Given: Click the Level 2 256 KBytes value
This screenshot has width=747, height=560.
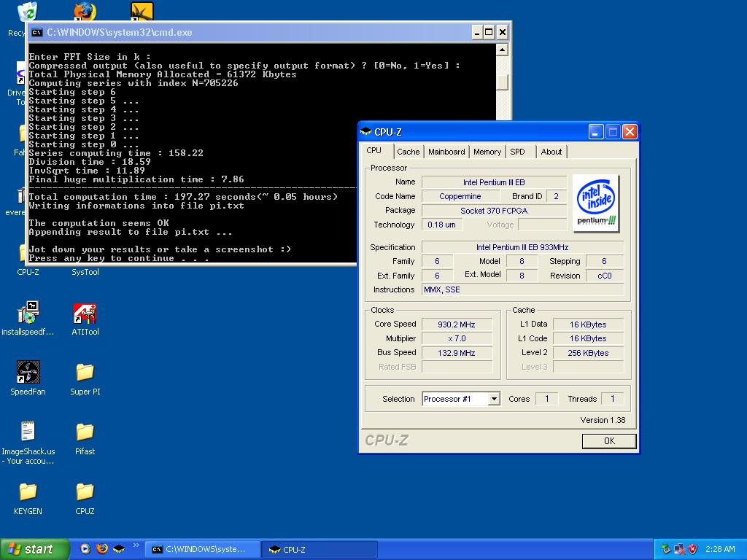Looking at the screenshot, I should click(x=588, y=353).
